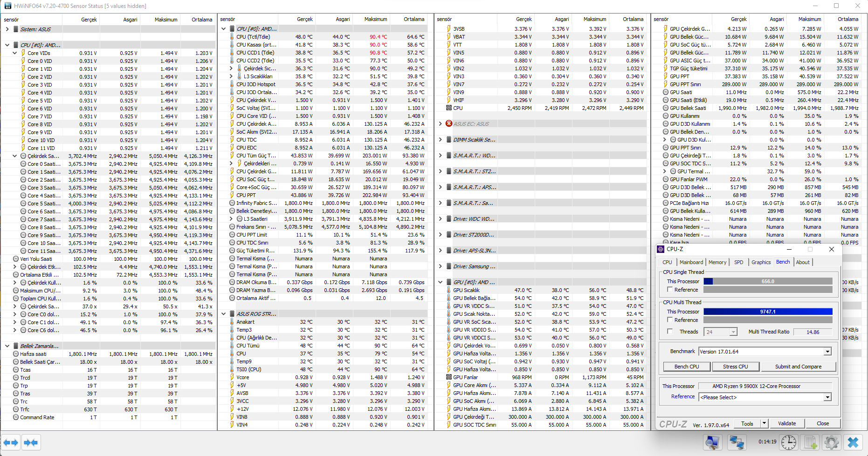Click the red error icon beside ASUS EC: ASUS
868x456 pixels.
tap(448, 123)
